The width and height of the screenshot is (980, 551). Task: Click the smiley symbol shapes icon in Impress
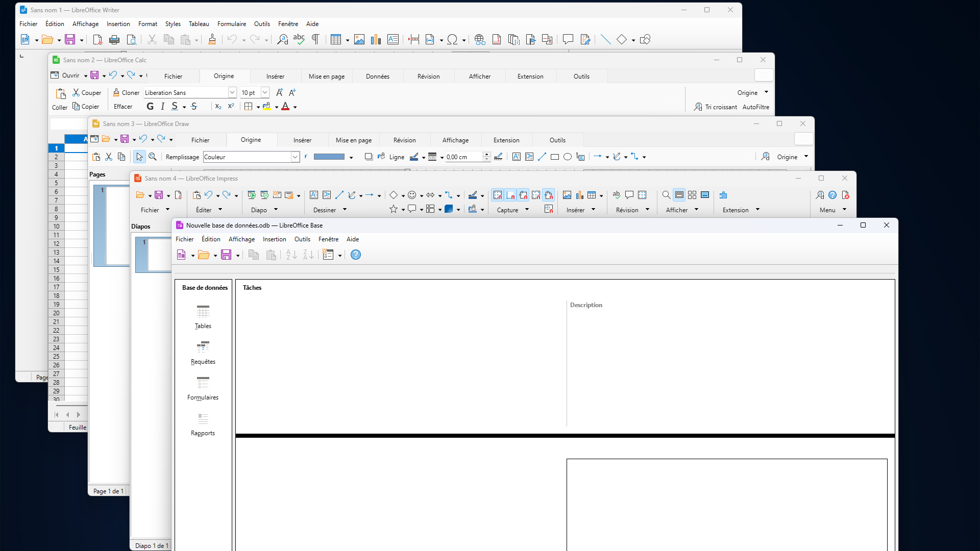pyautogui.click(x=412, y=195)
